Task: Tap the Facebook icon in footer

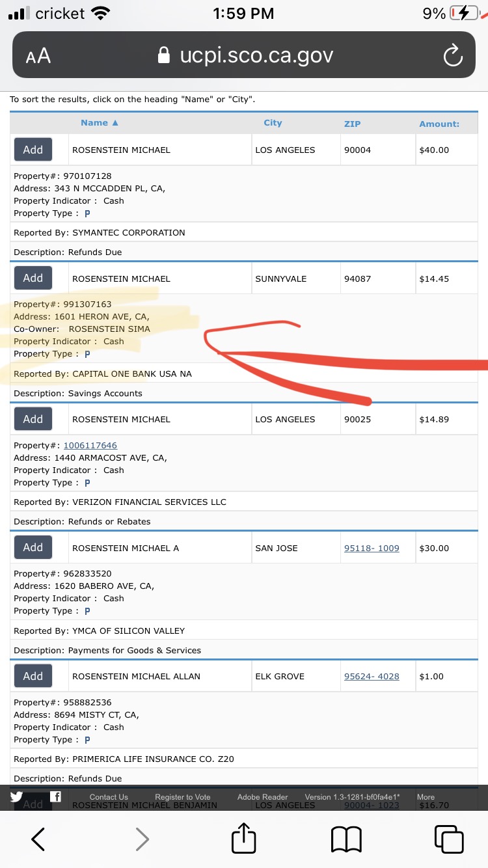Action: (x=56, y=796)
